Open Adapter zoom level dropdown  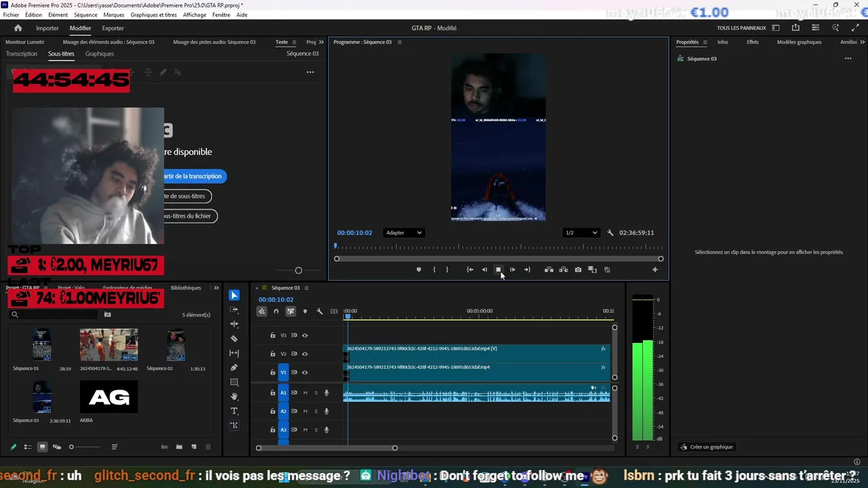point(403,232)
